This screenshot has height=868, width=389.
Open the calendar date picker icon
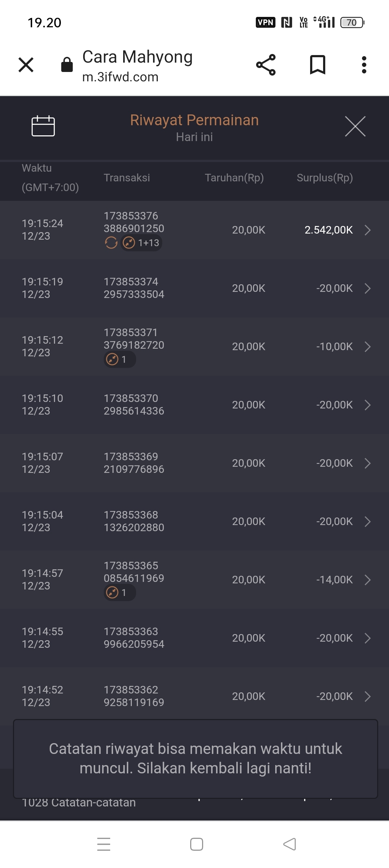(43, 126)
